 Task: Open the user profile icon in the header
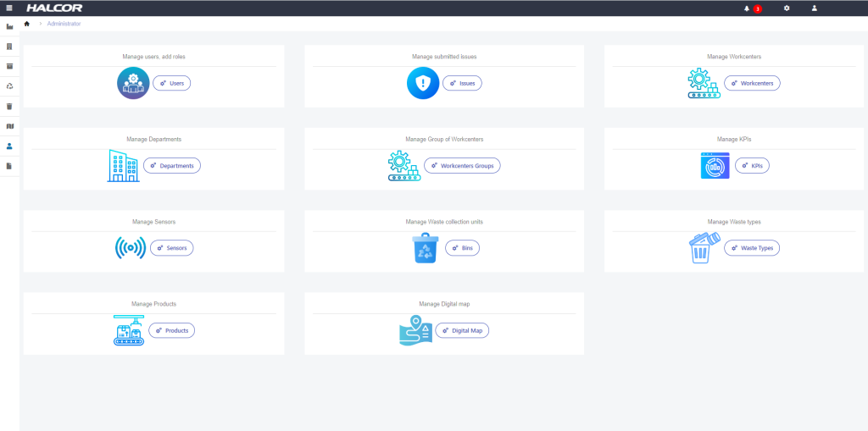tap(814, 8)
